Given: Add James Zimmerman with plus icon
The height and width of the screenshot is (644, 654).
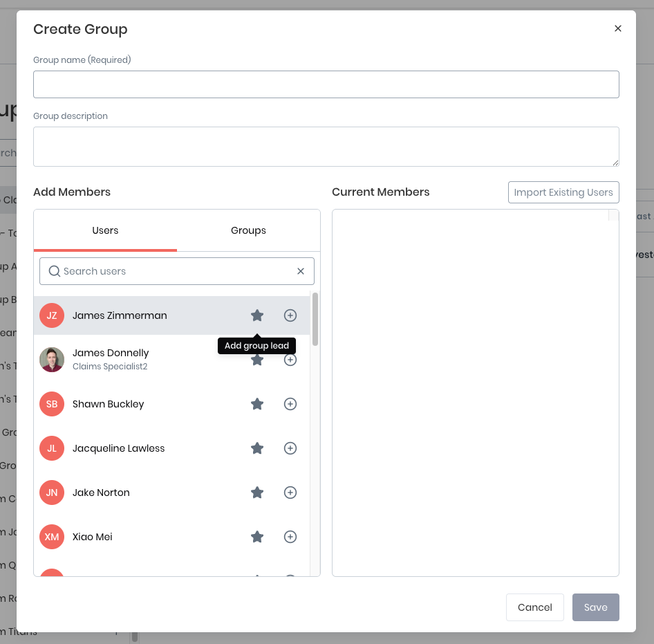Looking at the screenshot, I should [290, 315].
